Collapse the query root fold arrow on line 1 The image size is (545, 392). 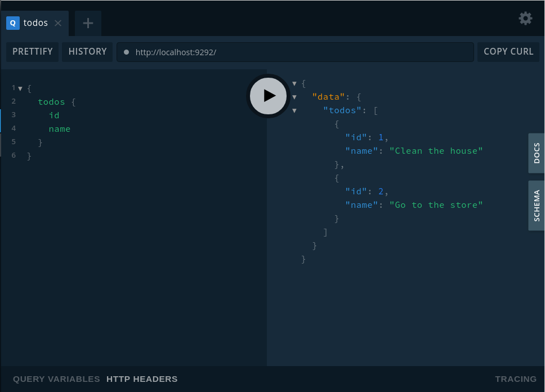click(x=20, y=88)
